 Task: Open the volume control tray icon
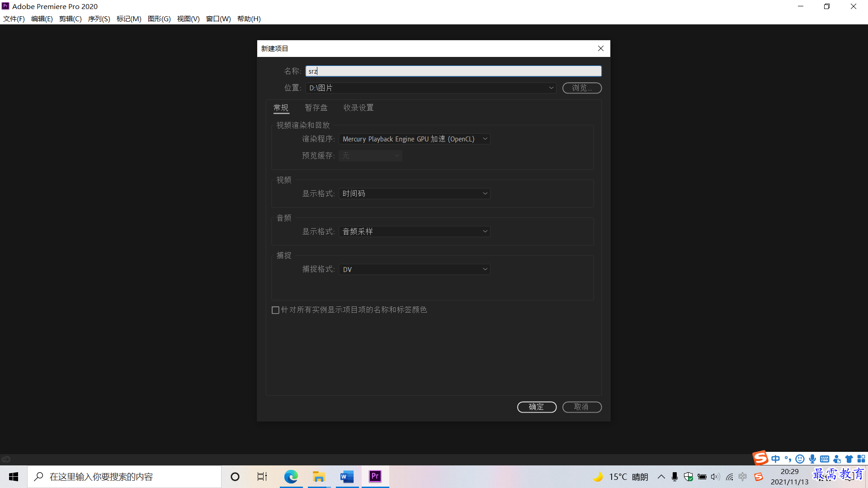pyautogui.click(x=715, y=477)
